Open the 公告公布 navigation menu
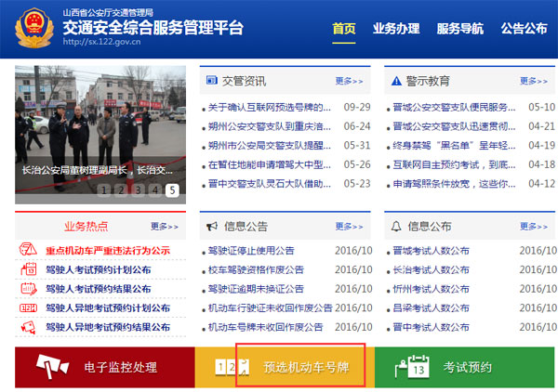 click(525, 29)
